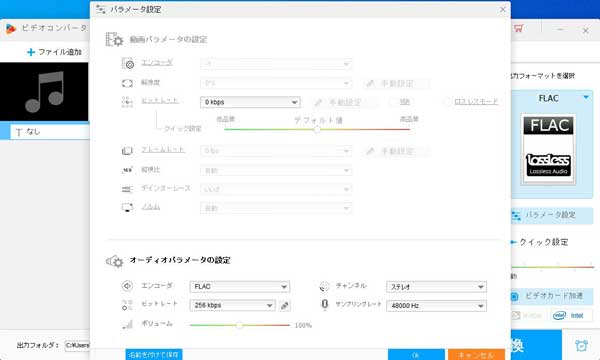Screen dimensions: 600x360
Task: Open the audio bitrate 256 kbps dropdown
Action: tap(232, 305)
